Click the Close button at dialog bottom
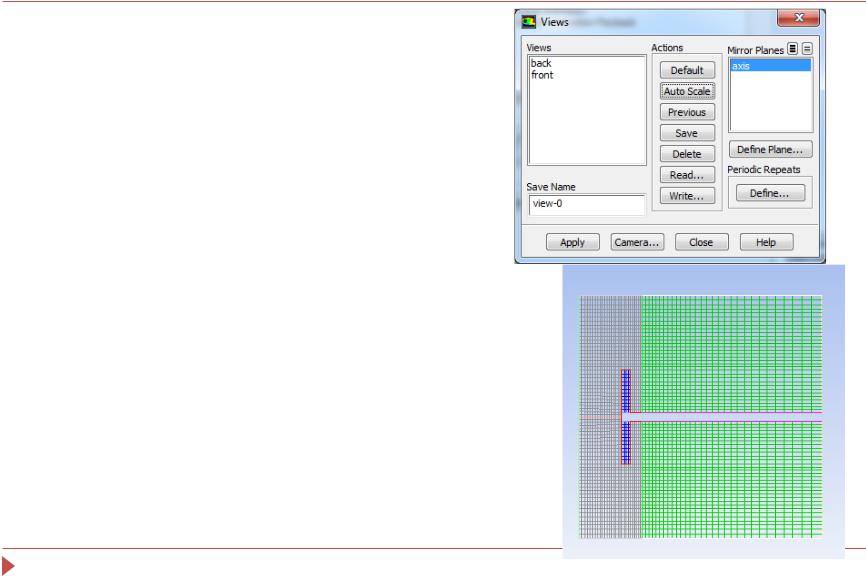866x578 pixels. tap(701, 242)
